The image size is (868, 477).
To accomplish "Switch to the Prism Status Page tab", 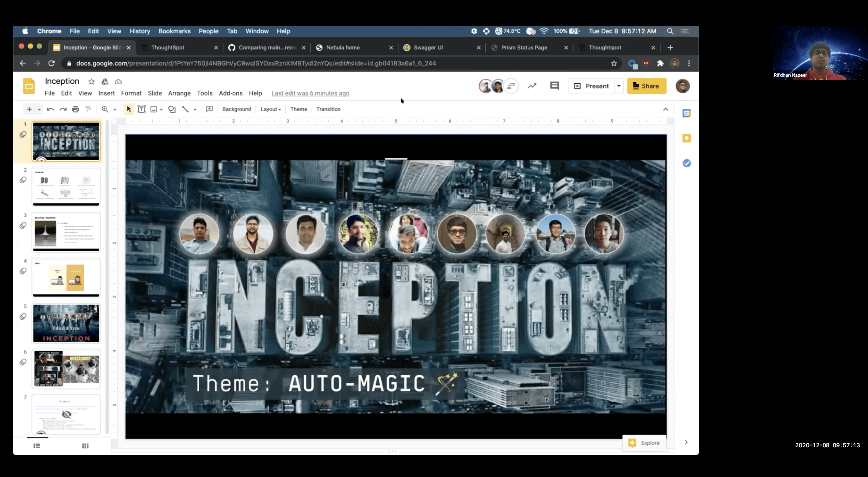I will point(529,47).
